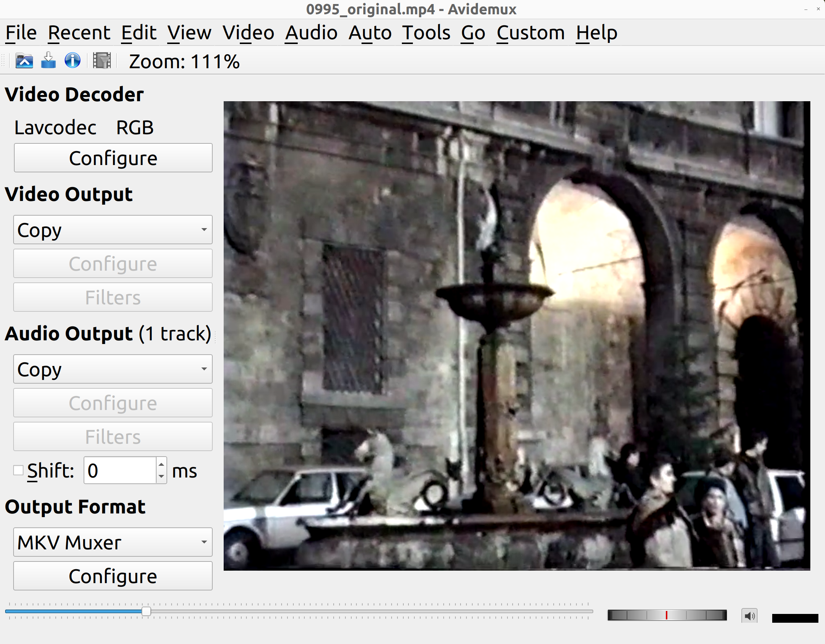This screenshot has width=825, height=644.
Task: Open the Audio menu
Action: (311, 33)
